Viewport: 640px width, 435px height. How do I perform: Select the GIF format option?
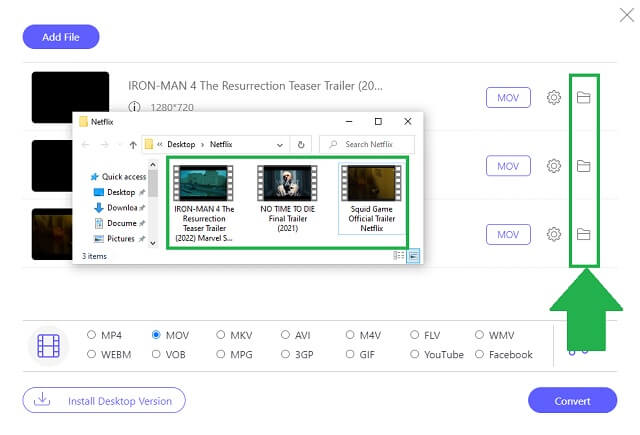click(360, 354)
